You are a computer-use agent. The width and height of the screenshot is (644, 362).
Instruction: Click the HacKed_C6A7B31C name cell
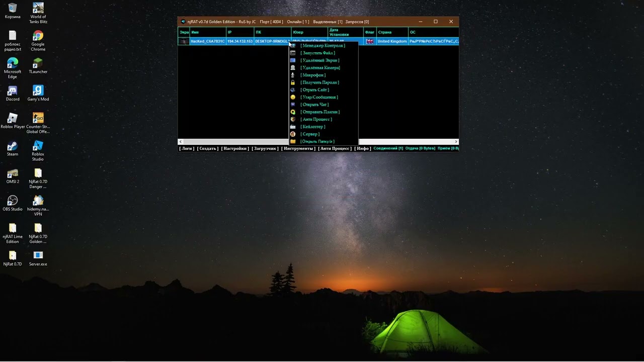(x=208, y=41)
